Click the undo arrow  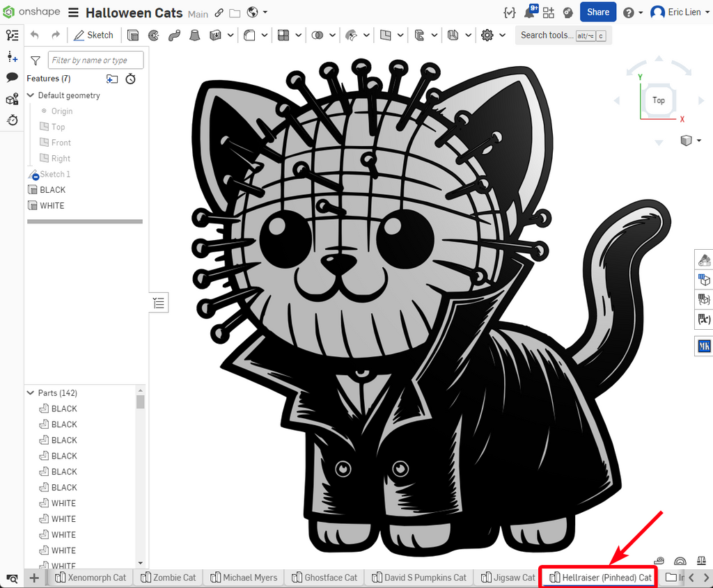(35, 35)
